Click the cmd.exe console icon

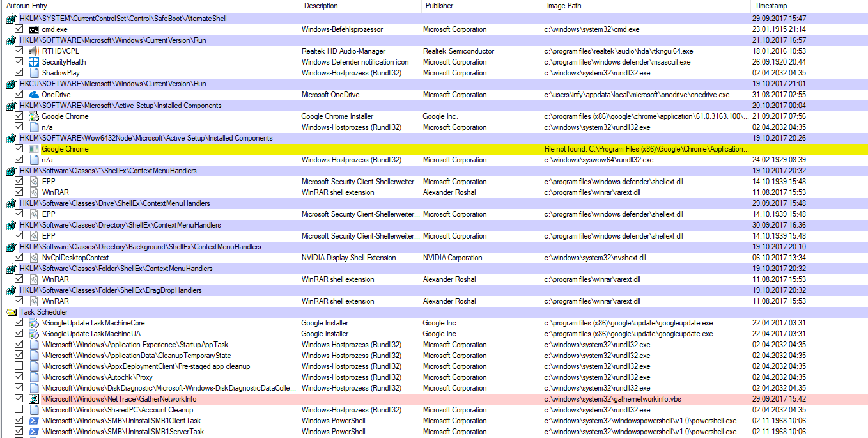[x=34, y=29]
